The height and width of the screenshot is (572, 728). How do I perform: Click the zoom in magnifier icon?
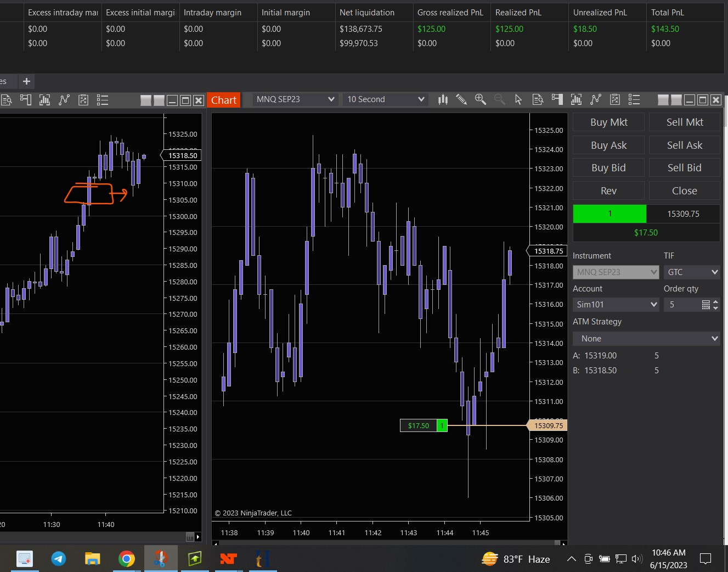coord(480,99)
